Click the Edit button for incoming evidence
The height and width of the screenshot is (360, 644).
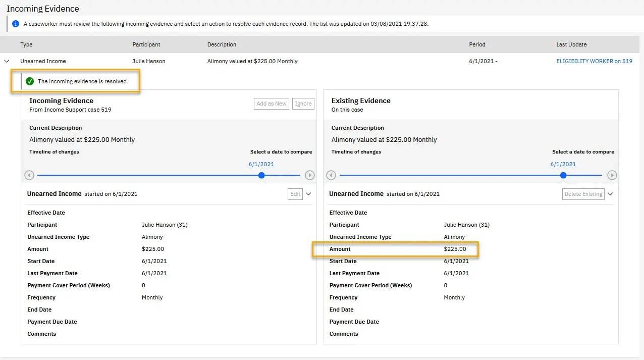coord(295,194)
